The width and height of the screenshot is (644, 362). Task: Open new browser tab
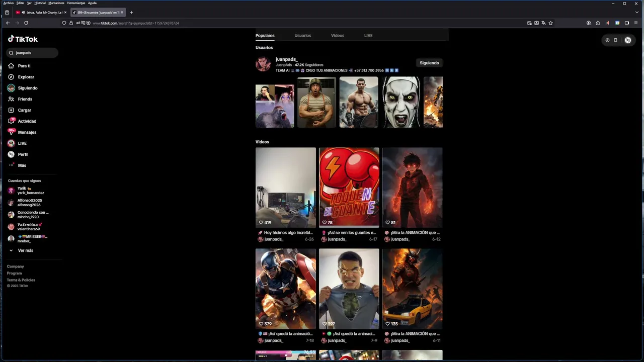click(131, 12)
